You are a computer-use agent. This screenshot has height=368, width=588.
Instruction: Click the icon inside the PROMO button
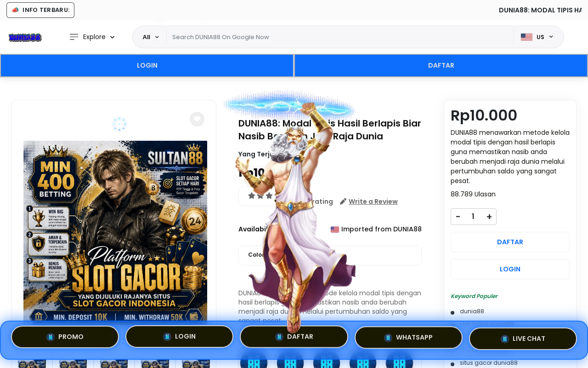51,337
